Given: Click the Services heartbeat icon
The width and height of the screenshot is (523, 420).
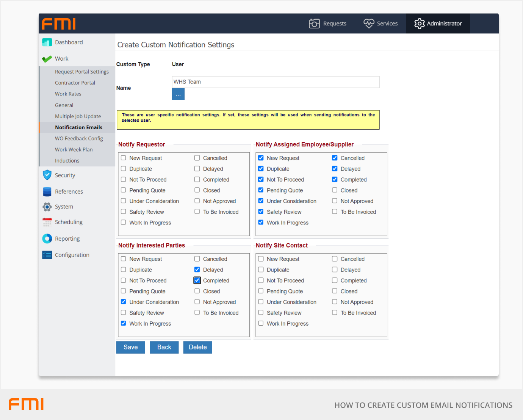Looking at the screenshot, I should click(x=368, y=24).
